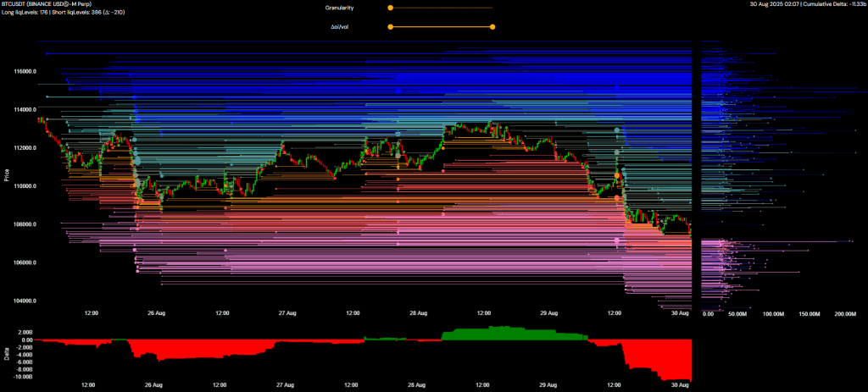Click the Δoi/vol label

340,26
